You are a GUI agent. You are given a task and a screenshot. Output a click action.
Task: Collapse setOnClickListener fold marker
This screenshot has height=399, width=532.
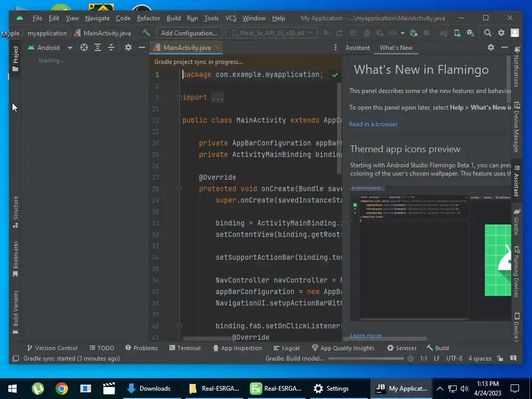pos(179,326)
